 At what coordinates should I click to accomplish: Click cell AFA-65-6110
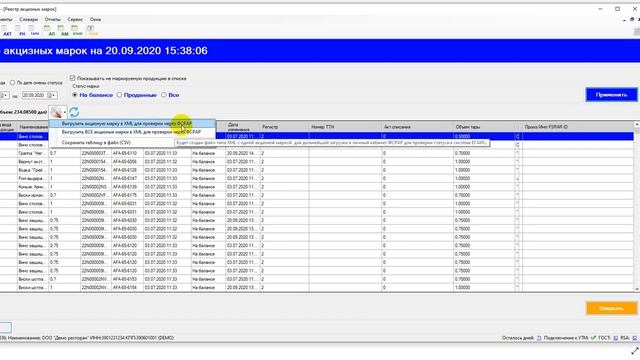tap(127, 153)
